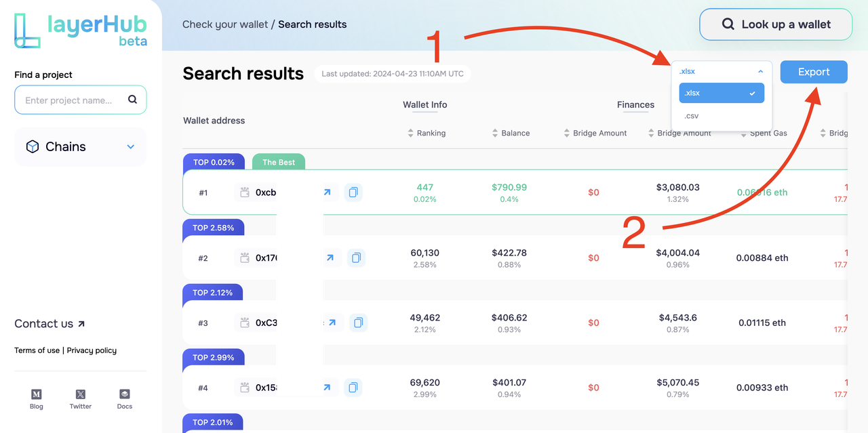Select the .csv export format option
Viewport: 868px width, 433px height.
[722, 116]
